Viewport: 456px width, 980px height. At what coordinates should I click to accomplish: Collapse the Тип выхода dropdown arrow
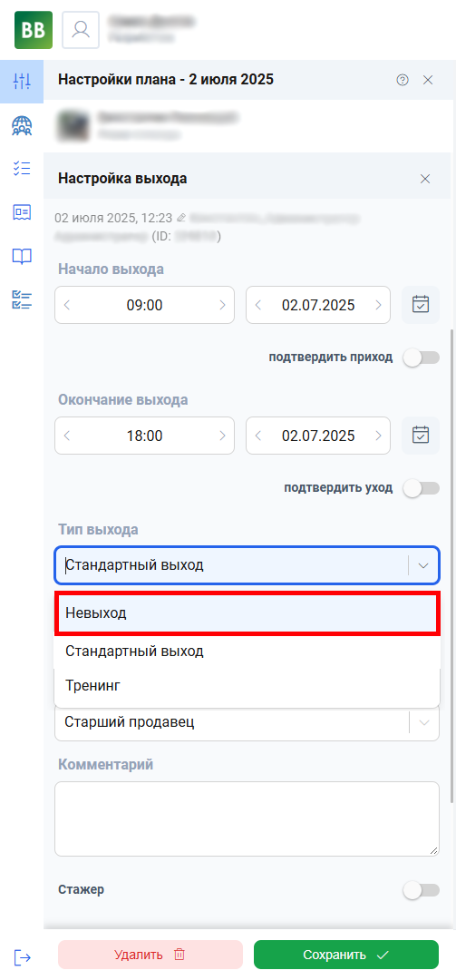(x=423, y=565)
